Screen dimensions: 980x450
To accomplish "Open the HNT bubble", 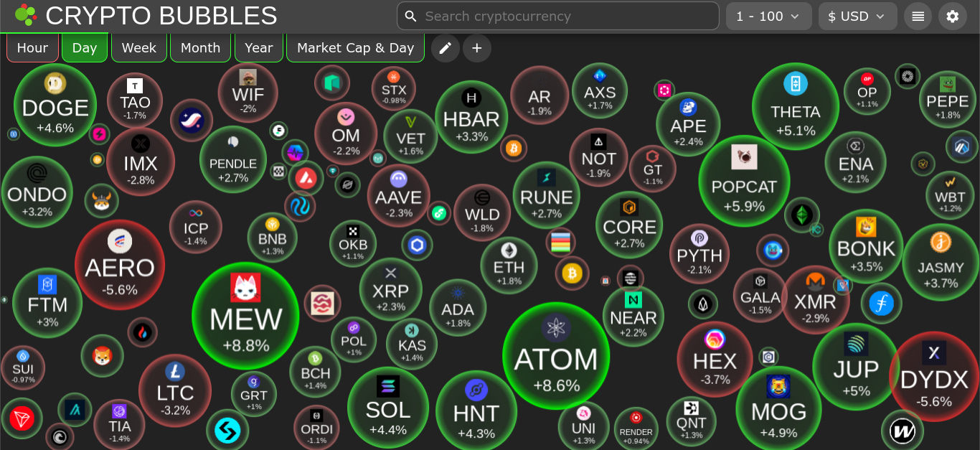I will pyautogui.click(x=476, y=411).
